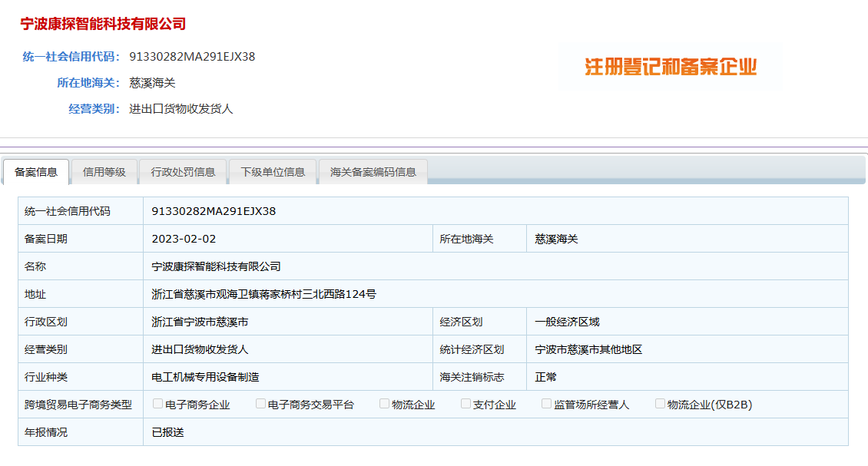Click the 名称 label cell

[x=81, y=266]
